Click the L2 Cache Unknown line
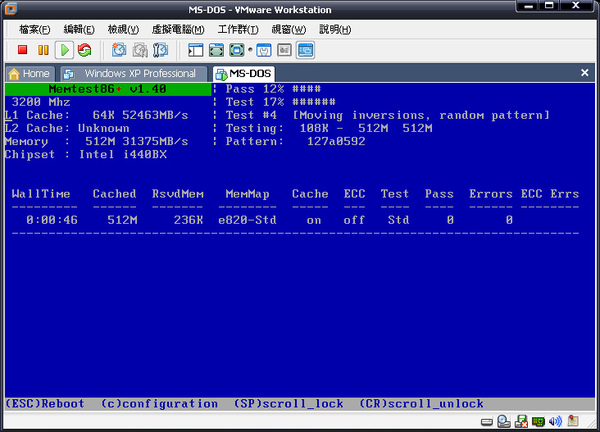Image resolution: width=600 pixels, height=432 pixels. (67, 128)
